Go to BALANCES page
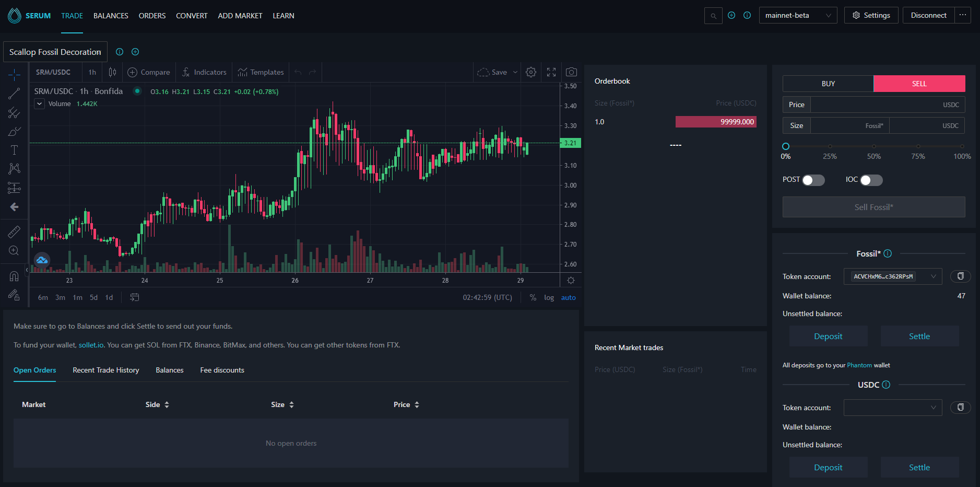The image size is (980, 487). click(111, 16)
